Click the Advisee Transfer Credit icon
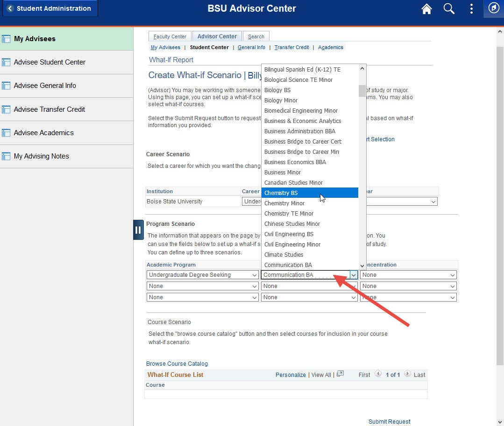The image size is (504, 426). (6, 109)
